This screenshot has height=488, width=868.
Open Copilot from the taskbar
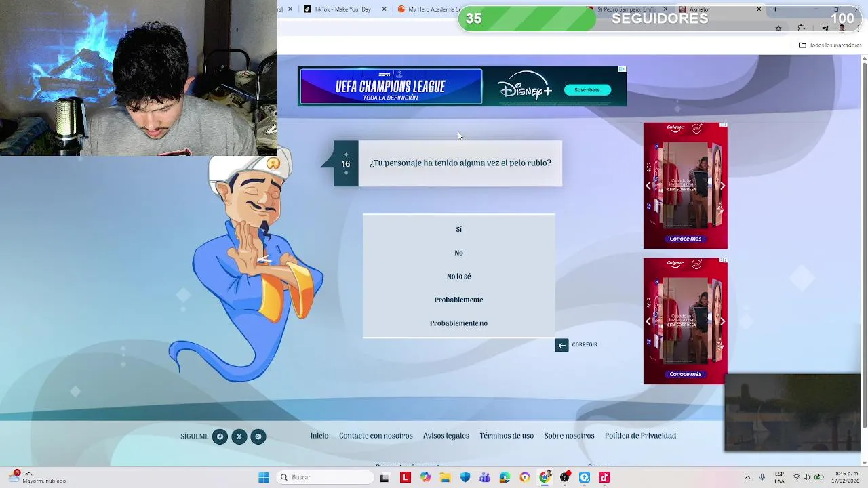425,478
